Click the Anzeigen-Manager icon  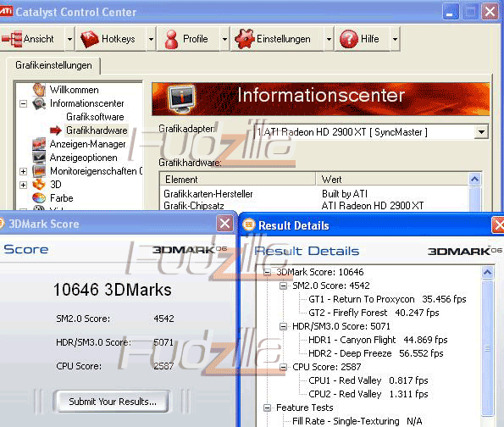39,144
